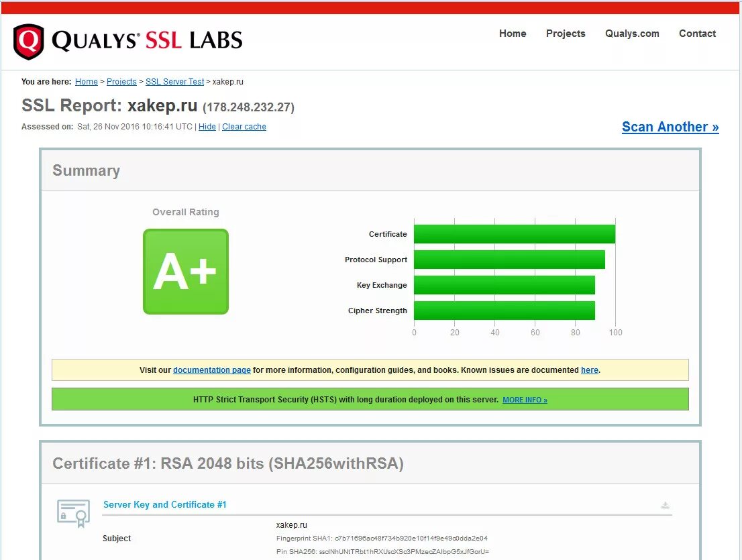Click the Certificate chart label

point(388,234)
